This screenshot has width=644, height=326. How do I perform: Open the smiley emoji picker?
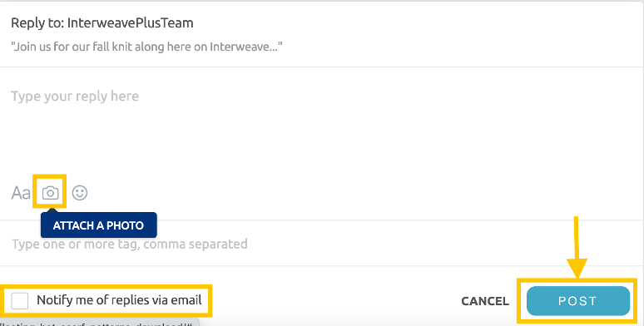click(x=80, y=193)
